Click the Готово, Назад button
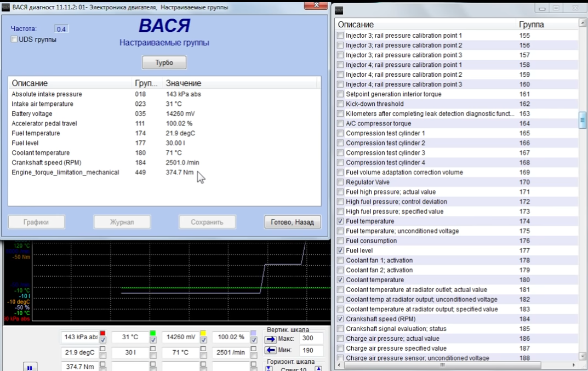The image size is (588, 371). [x=292, y=222]
